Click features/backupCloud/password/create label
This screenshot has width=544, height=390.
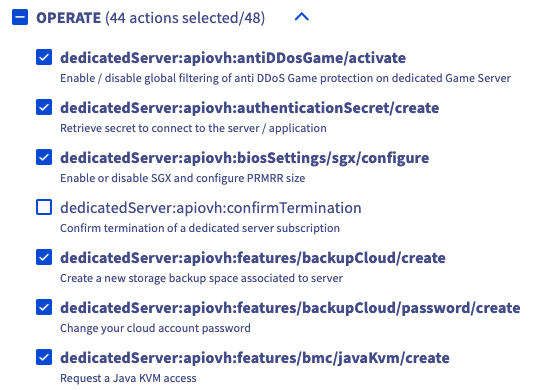pos(290,308)
